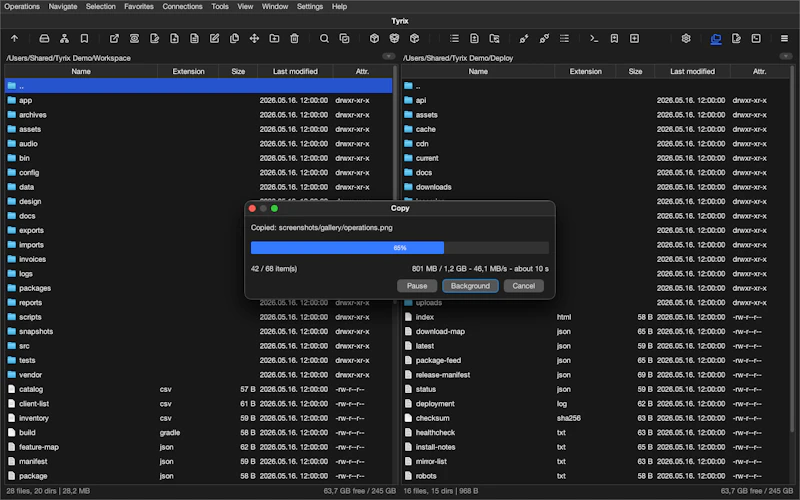Select the 'feature-map' json file
The image size is (800, 500).
(x=198, y=447)
